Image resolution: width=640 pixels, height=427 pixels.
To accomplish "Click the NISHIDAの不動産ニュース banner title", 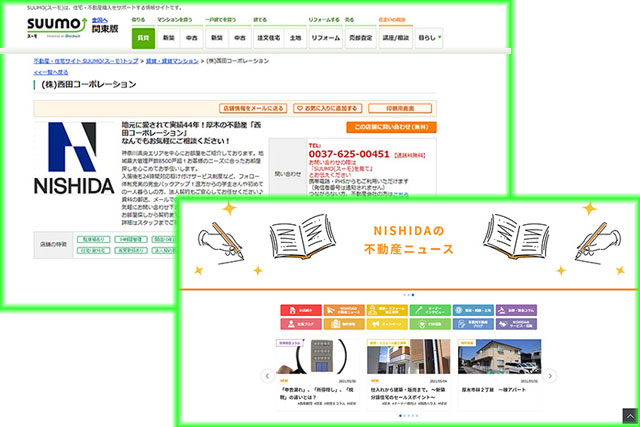I will (409, 240).
